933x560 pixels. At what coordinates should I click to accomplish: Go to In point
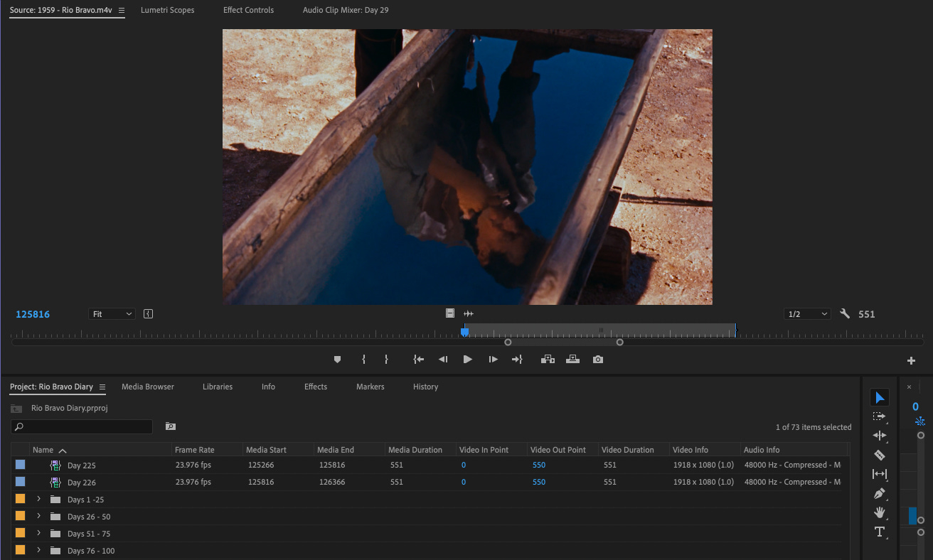[419, 360]
